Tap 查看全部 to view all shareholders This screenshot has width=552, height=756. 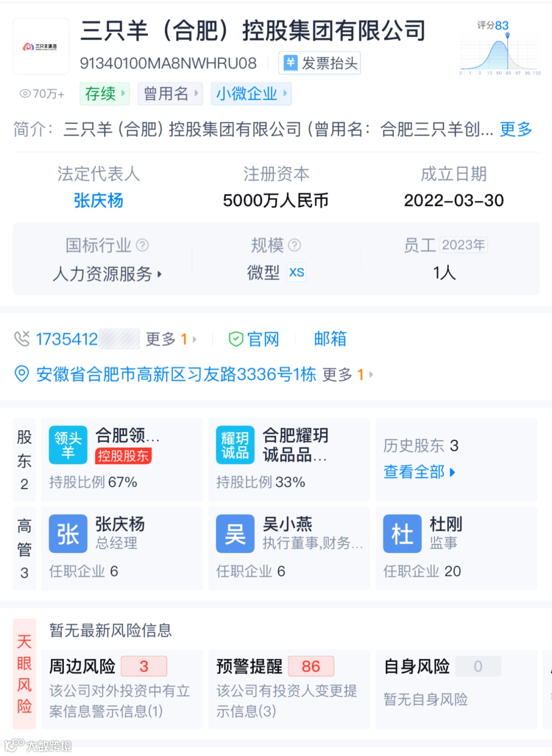point(419,471)
